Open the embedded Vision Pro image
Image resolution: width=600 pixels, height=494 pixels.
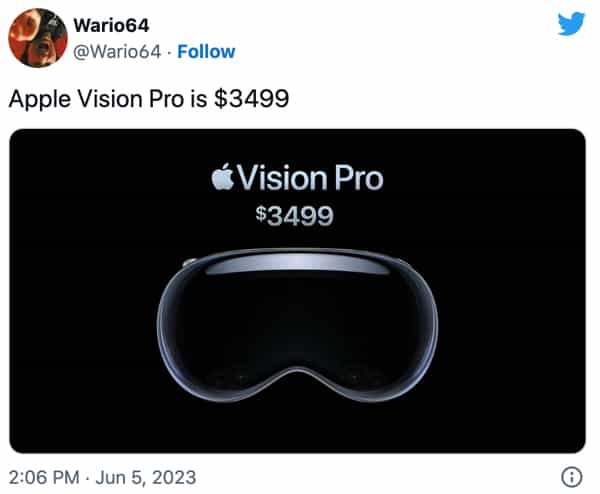tap(297, 291)
